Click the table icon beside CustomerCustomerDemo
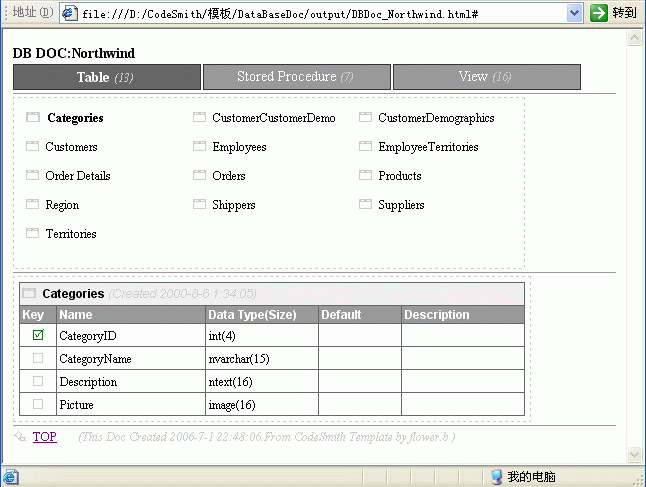Viewport: 646px width, 487px height. pyautogui.click(x=199, y=117)
